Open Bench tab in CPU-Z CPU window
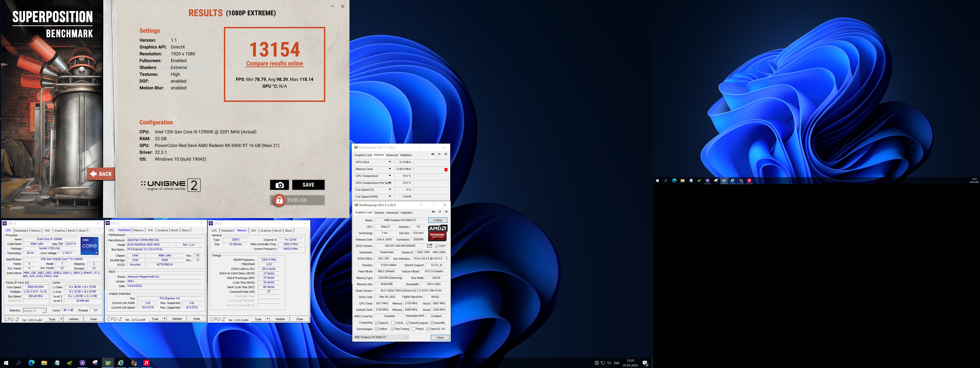Screen dimensions: 980x368 71,231
